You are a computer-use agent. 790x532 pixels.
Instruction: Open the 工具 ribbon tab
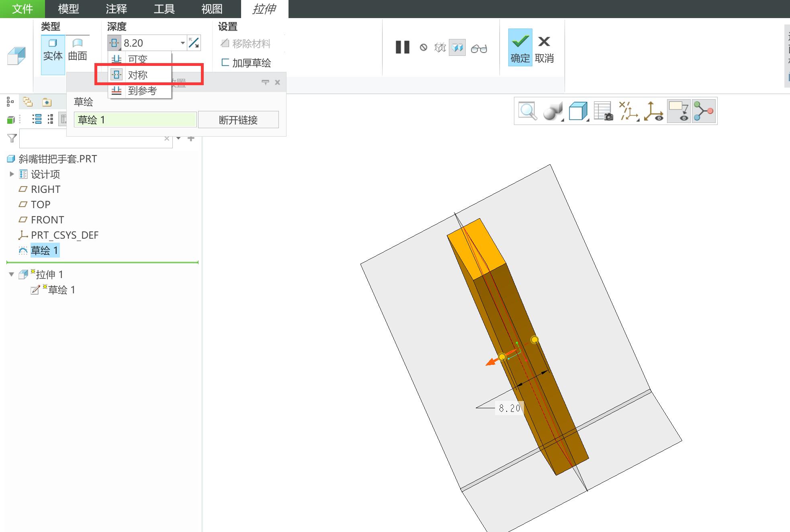click(x=164, y=9)
